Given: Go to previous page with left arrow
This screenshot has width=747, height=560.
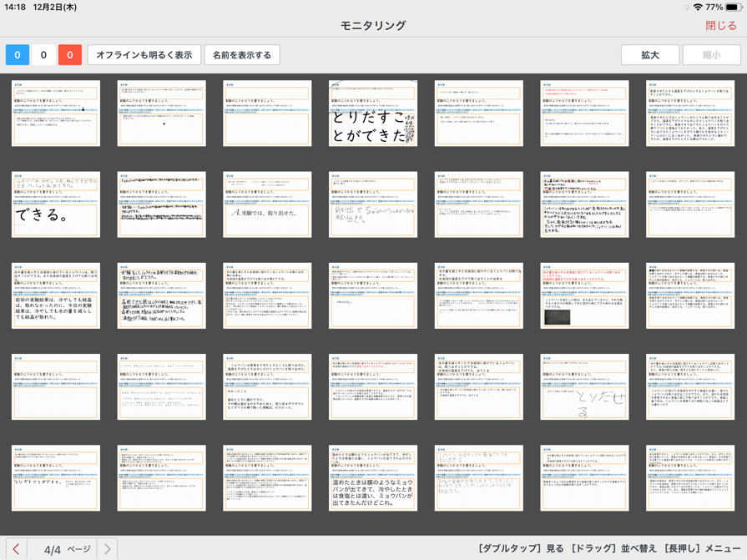Looking at the screenshot, I should tap(16, 548).
